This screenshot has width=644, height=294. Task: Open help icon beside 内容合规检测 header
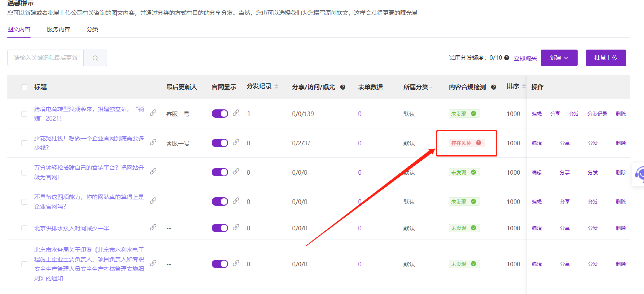click(493, 87)
